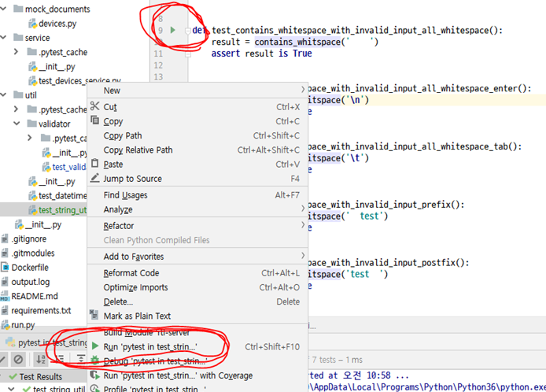Open Dockerfile in project tree
Image resolution: width=546 pixels, height=392 pixels.
click(30, 268)
